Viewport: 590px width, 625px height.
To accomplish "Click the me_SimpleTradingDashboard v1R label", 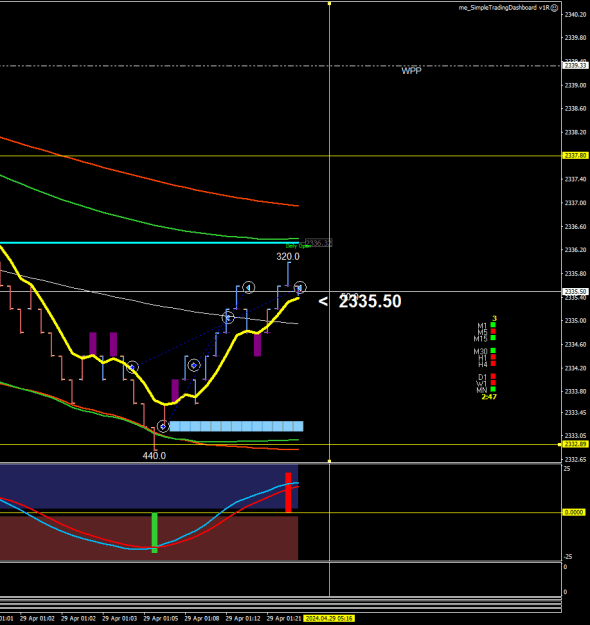I will [x=504, y=8].
